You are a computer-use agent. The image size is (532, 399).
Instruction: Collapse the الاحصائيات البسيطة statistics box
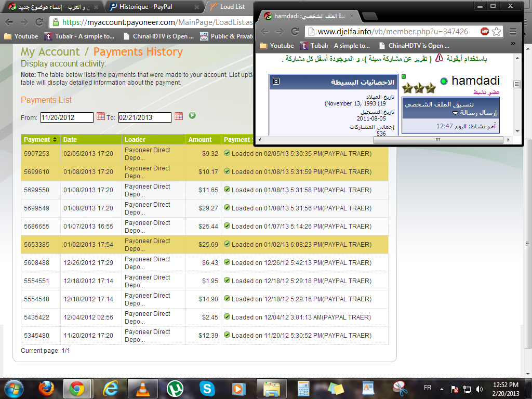click(x=276, y=82)
